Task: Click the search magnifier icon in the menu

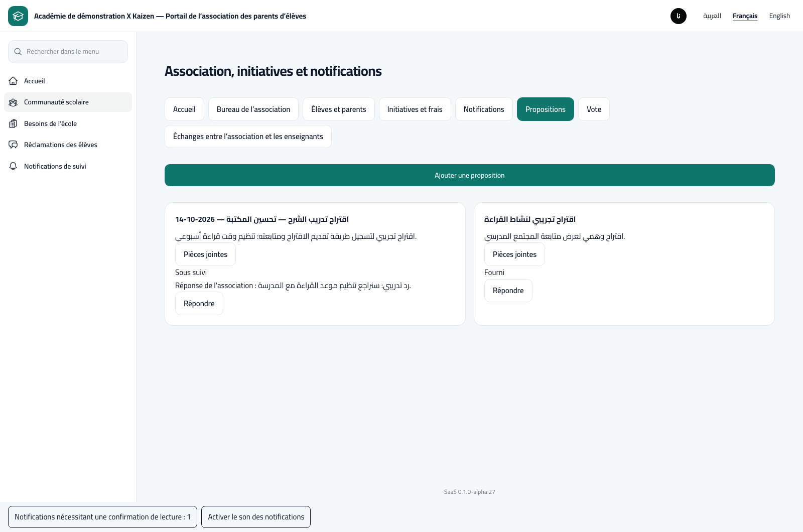Action: [18, 52]
